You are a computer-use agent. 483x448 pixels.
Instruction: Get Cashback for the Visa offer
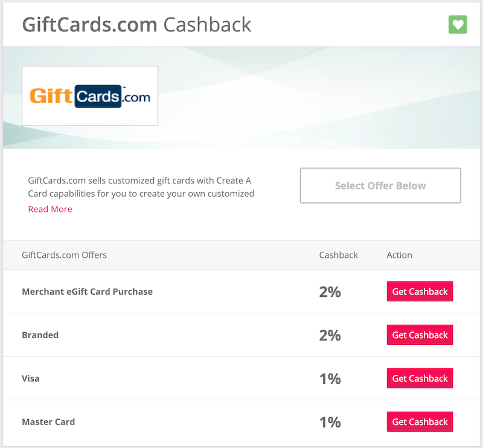(420, 378)
